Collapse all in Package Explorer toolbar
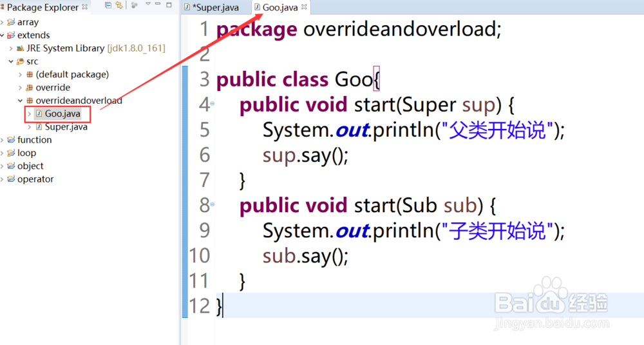The width and height of the screenshot is (644, 345). click(108, 5)
